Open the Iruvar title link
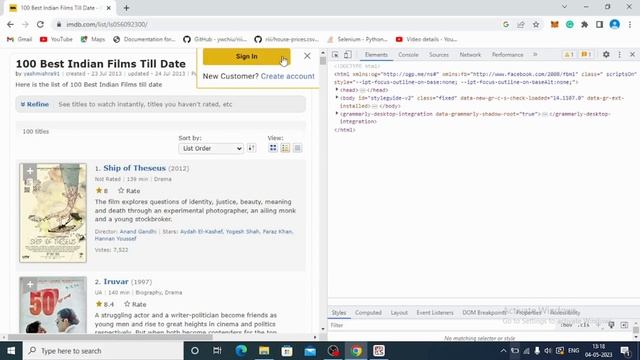This screenshot has height=360, width=640. click(x=116, y=282)
